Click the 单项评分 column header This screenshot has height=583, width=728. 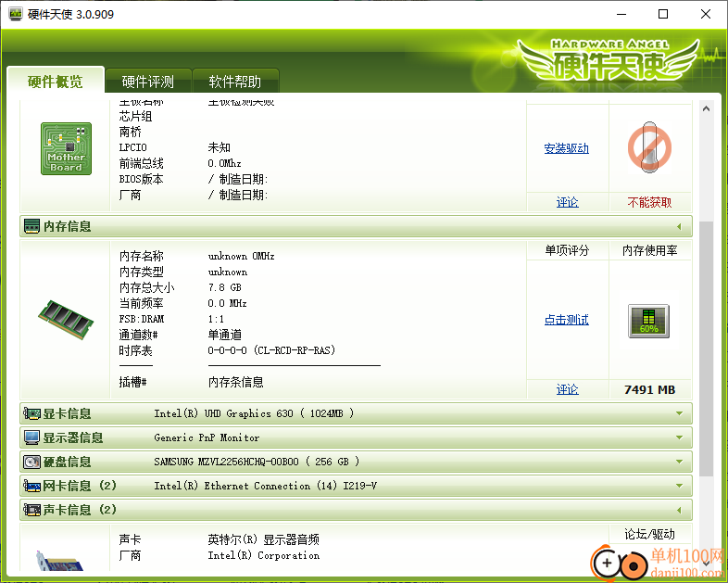[567, 251]
